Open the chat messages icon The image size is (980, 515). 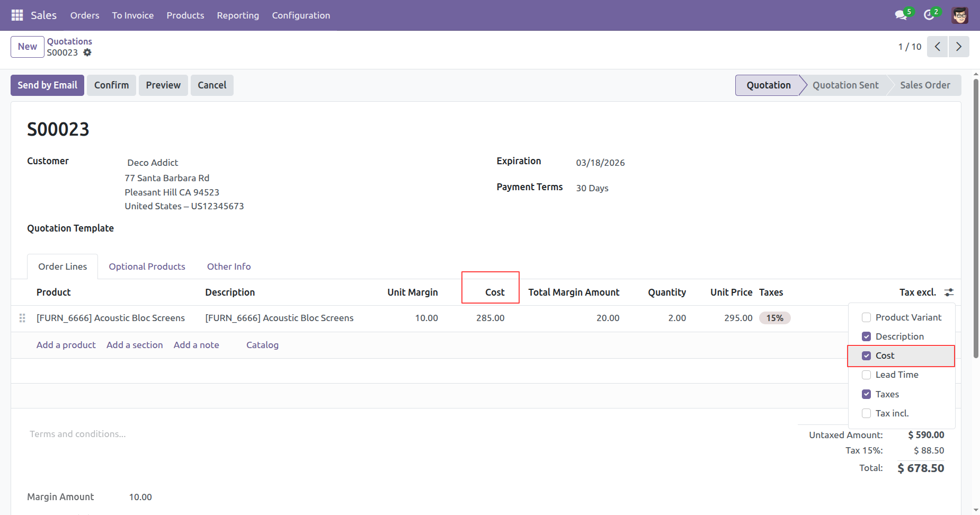(x=901, y=15)
